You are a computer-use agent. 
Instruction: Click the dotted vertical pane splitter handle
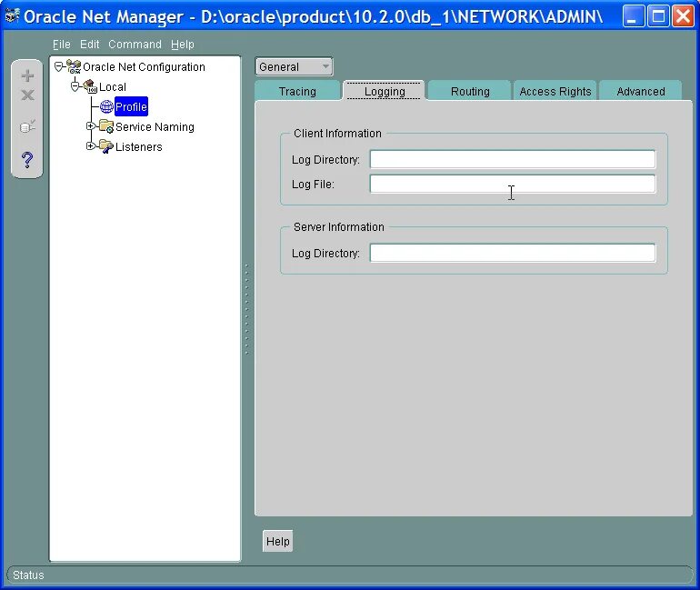(247, 309)
